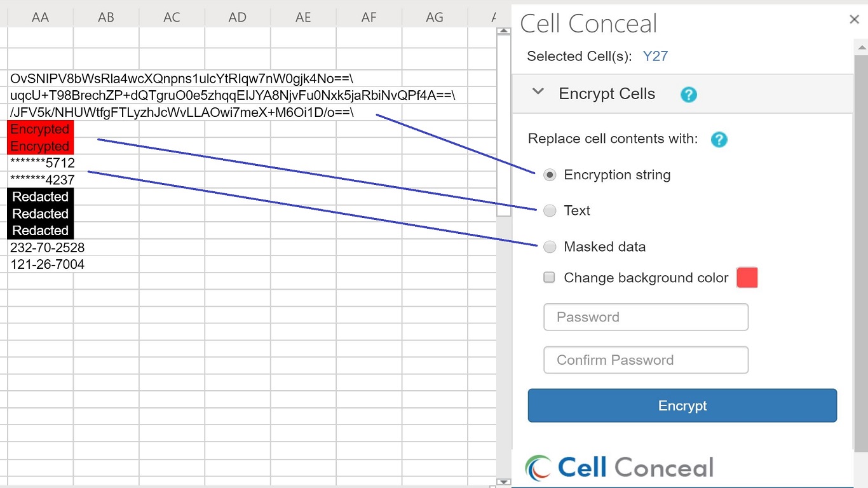This screenshot has width=868, height=488.
Task: Select column AA header
Action: [x=41, y=17]
